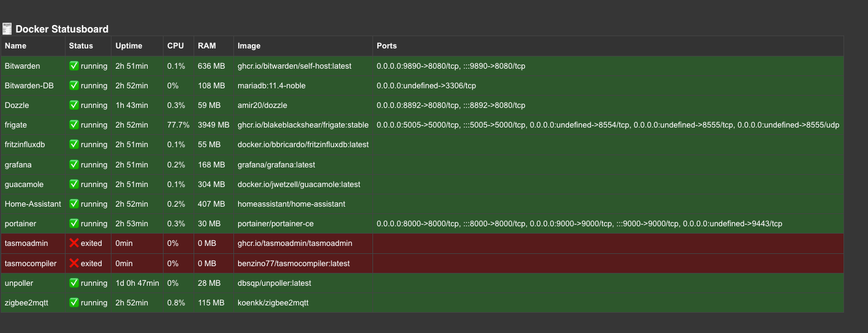Click the green checkmark for Home-Assistant
The height and width of the screenshot is (333, 868).
point(74,204)
